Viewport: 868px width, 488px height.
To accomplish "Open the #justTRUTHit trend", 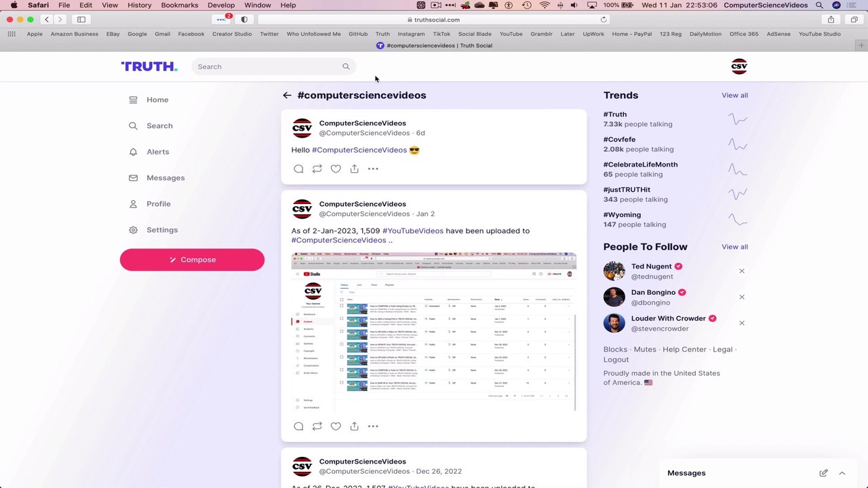I will coord(627,190).
